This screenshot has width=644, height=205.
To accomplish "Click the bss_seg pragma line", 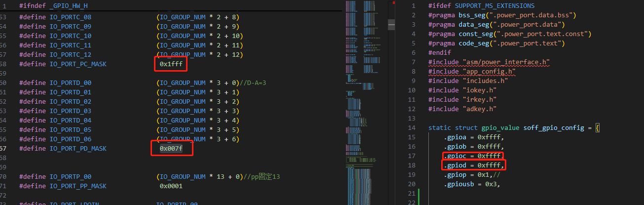I will click(502, 15).
